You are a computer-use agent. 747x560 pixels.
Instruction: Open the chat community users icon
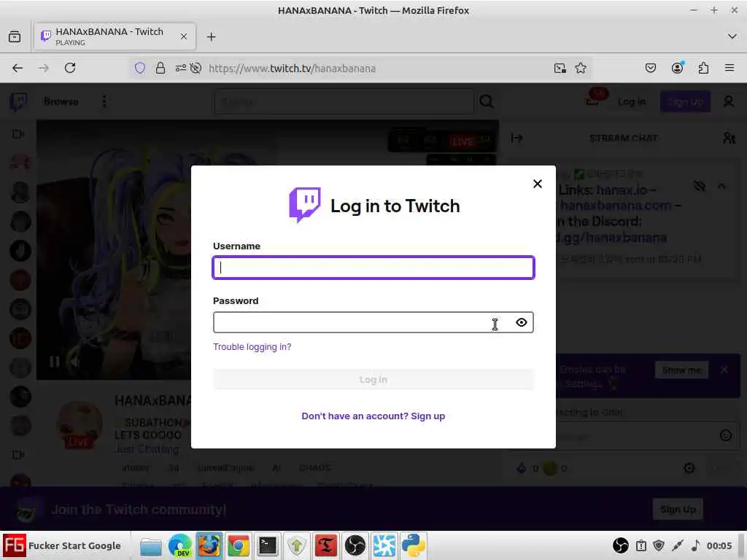tap(729, 138)
